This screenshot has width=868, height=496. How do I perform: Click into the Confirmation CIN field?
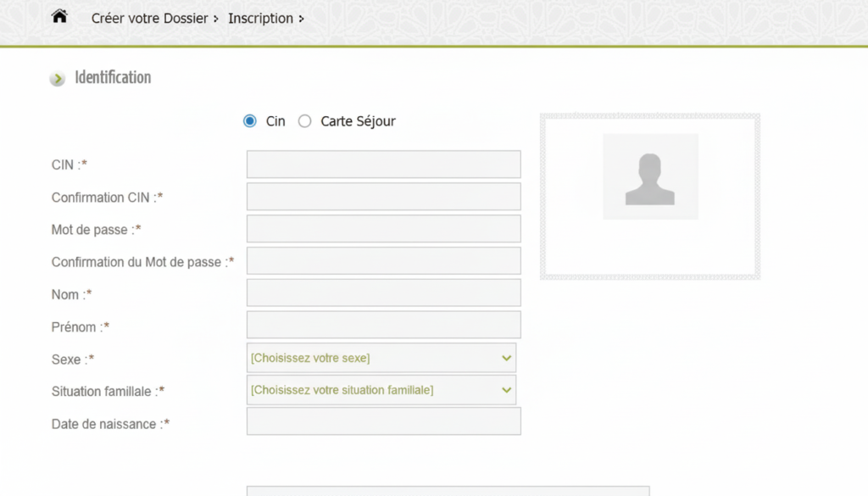click(x=383, y=197)
